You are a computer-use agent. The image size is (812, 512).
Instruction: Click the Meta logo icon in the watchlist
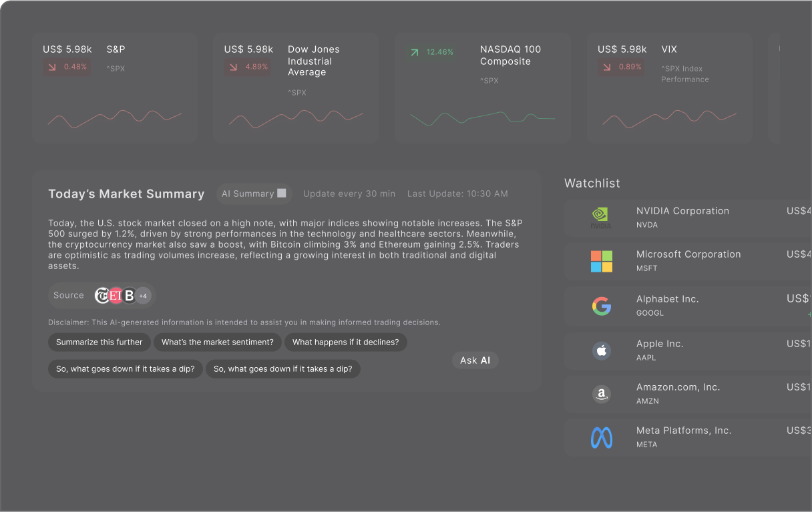602,437
